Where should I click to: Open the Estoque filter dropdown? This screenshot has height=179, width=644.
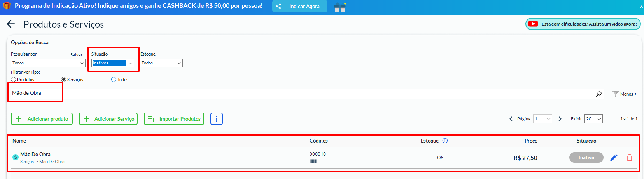pyautogui.click(x=161, y=63)
